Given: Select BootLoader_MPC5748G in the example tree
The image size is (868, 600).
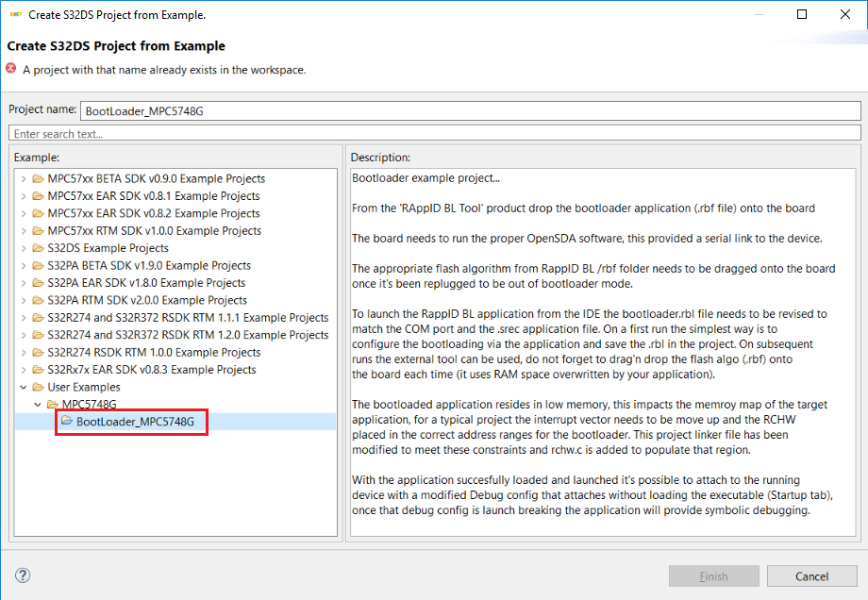Looking at the screenshot, I should pos(135,422).
